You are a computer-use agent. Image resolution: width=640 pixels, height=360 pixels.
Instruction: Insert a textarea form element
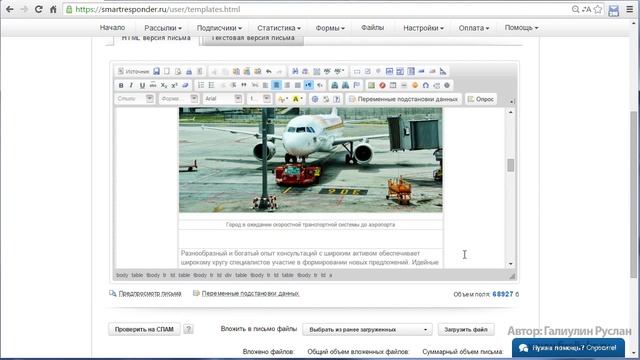click(400, 71)
